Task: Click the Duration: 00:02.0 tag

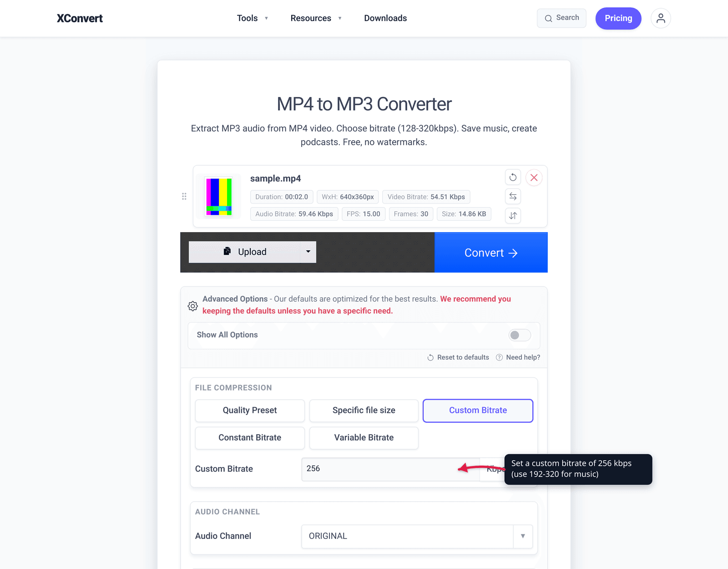Action: coord(282,197)
